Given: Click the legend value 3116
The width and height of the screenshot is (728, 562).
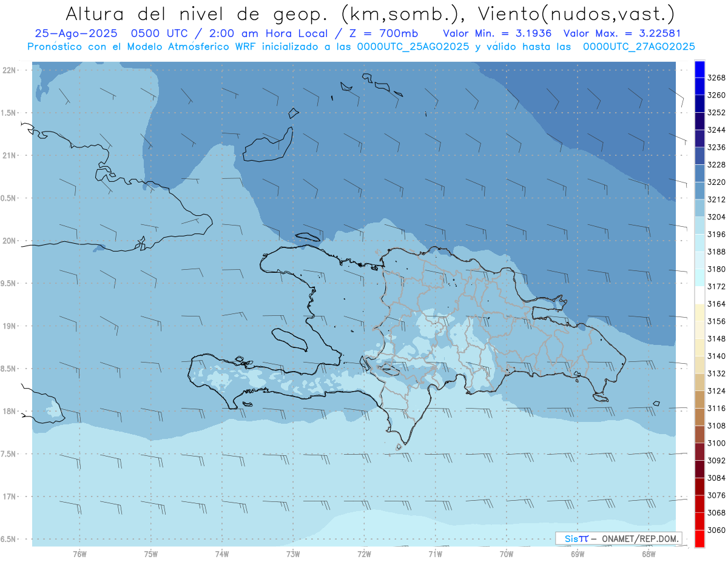Looking at the screenshot, I should pyautogui.click(x=716, y=408).
